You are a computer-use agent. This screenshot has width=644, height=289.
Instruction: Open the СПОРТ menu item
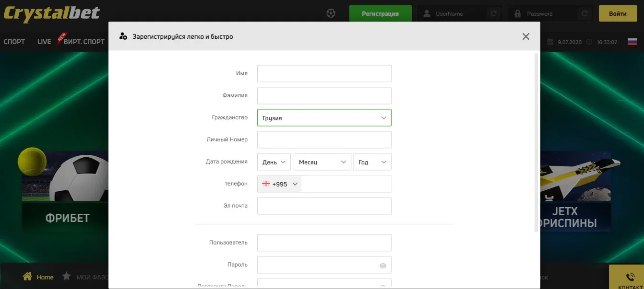pyautogui.click(x=14, y=42)
